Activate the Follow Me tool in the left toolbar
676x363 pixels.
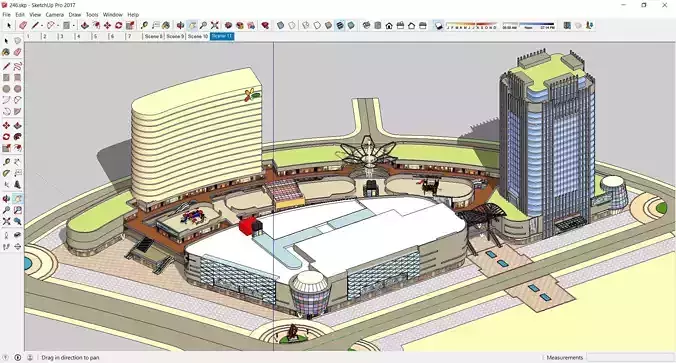[17, 137]
